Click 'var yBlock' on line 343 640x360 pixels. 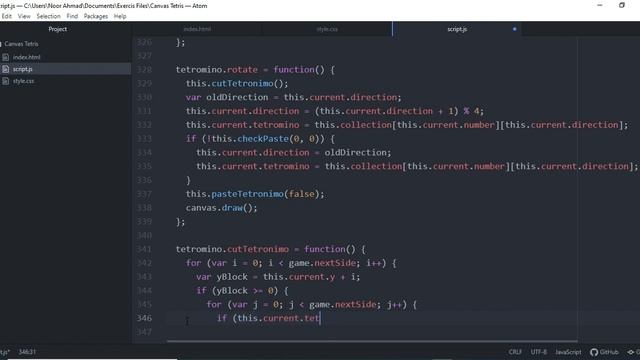coord(222,277)
